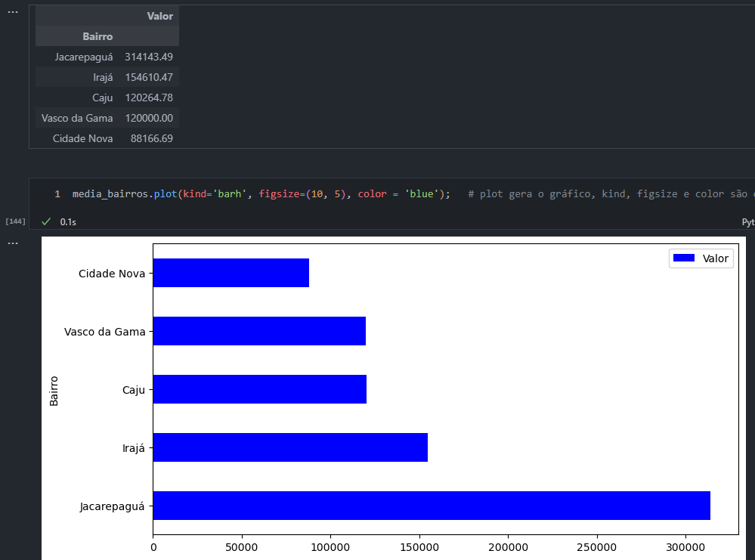This screenshot has width=755, height=560.
Task: Click the Caju bar in chart
Action: [260, 389]
